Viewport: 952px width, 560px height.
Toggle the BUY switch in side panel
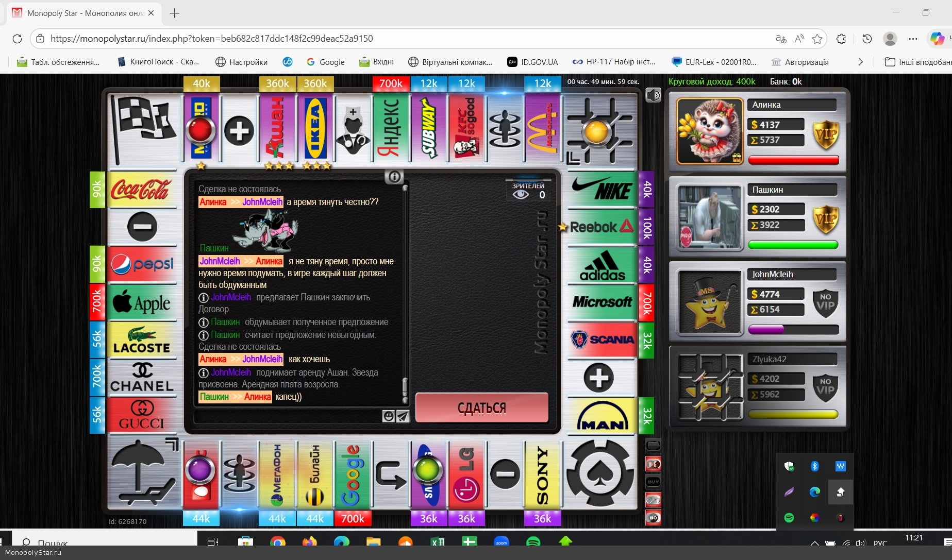pyautogui.click(x=653, y=482)
